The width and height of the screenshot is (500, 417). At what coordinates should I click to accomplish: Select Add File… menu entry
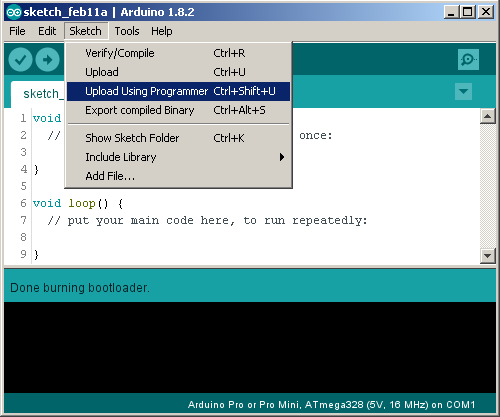coord(178,176)
